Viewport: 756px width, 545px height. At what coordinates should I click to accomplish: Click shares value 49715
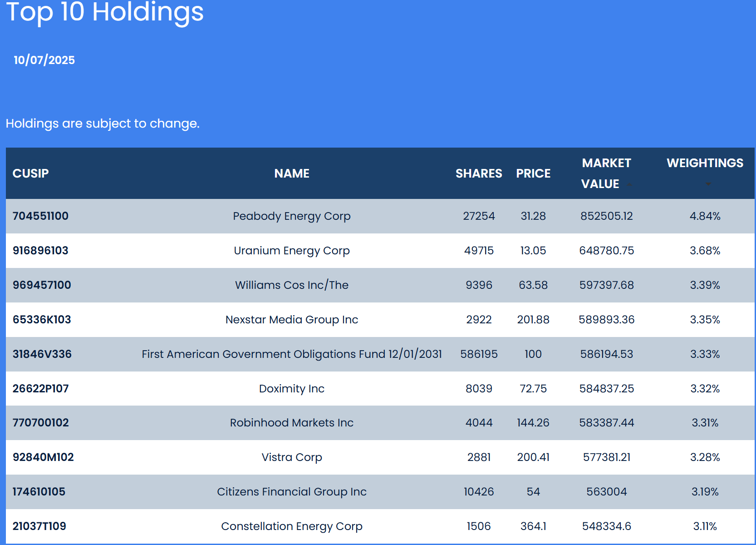[x=479, y=251]
